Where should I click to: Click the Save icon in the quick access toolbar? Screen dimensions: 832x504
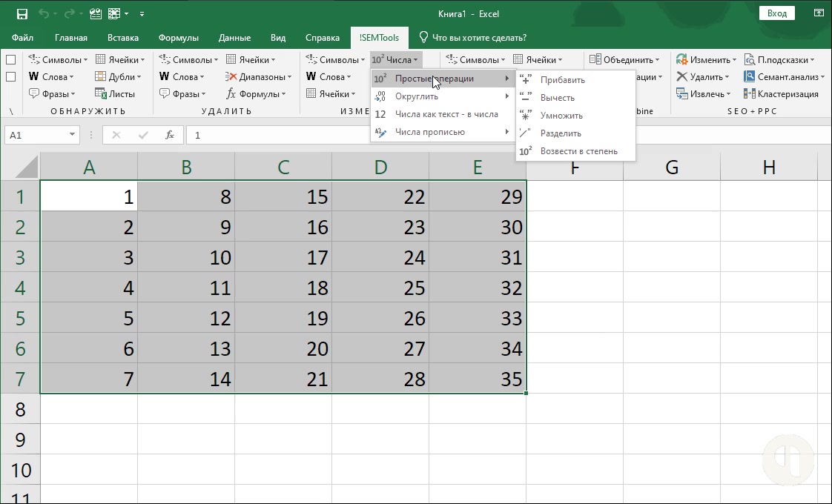pos(22,13)
